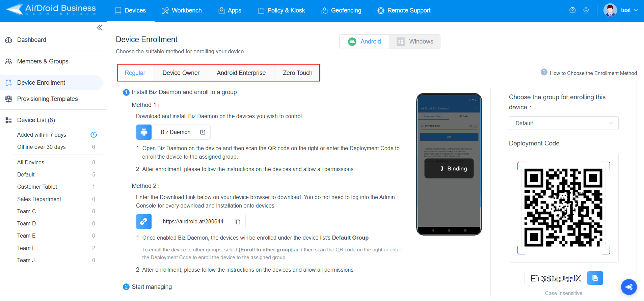Open the Apps tab
Image resolution: width=644 pixels, height=301 pixels.
click(230, 10)
